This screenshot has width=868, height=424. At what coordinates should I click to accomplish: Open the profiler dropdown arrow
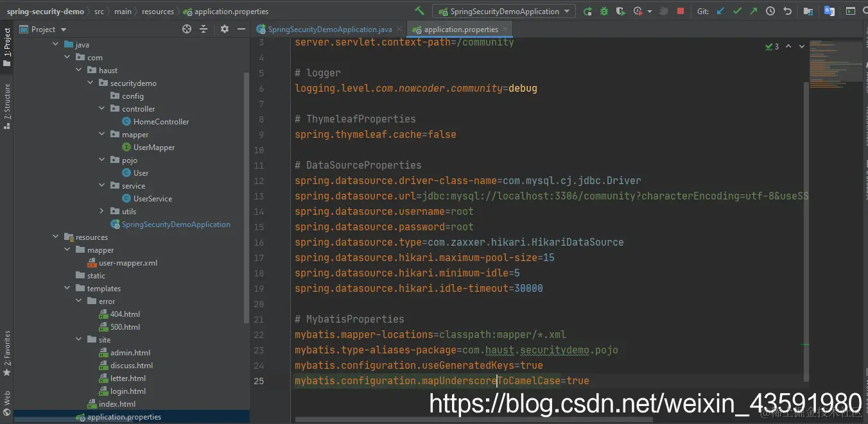(650, 12)
